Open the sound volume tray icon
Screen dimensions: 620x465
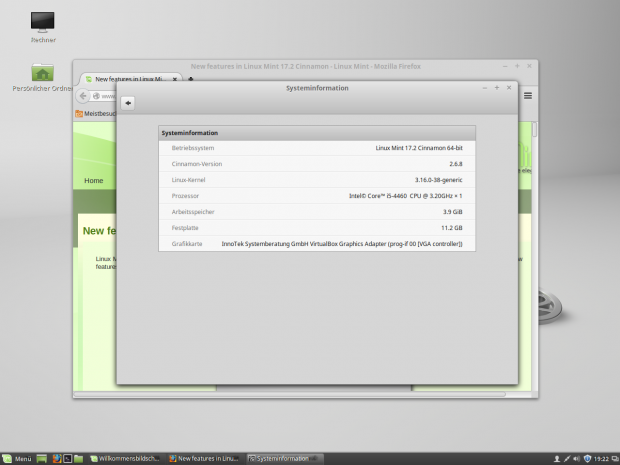(x=577, y=459)
